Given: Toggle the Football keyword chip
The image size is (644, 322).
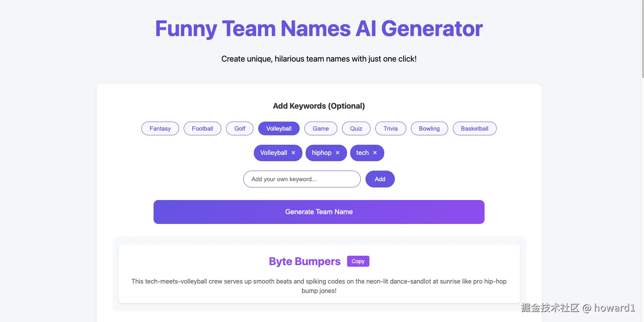Looking at the screenshot, I should [x=203, y=129].
